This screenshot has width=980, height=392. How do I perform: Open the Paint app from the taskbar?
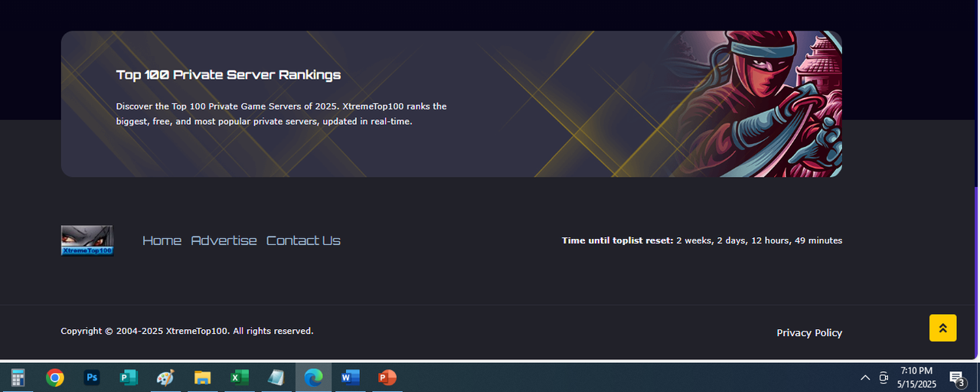(x=165, y=377)
